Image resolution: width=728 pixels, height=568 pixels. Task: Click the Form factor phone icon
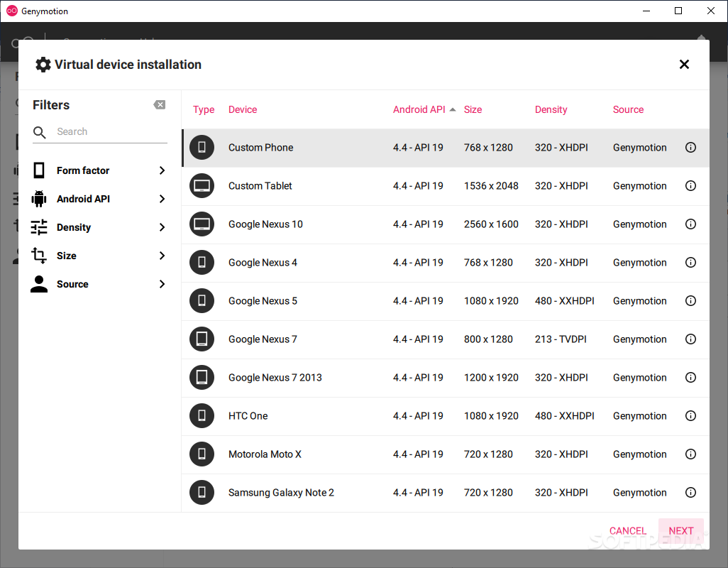pos(39,170)
